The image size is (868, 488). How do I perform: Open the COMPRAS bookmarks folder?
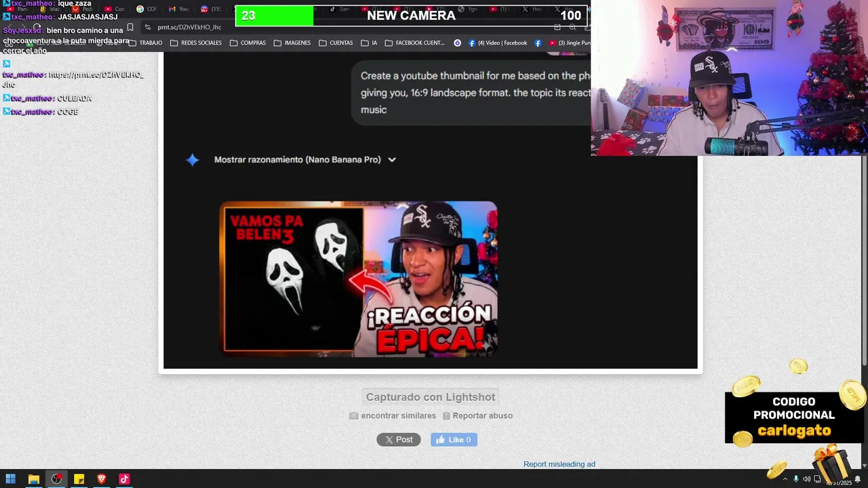click(x=248, y=43)
